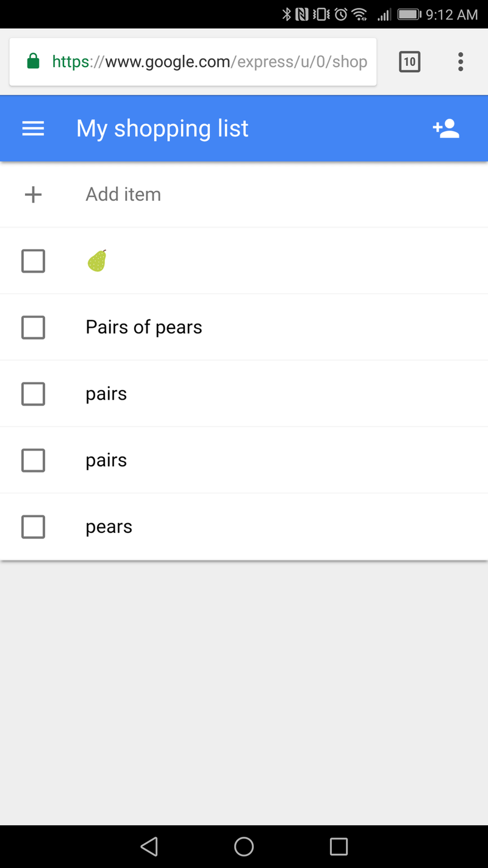This screenshot has height=868, width=488.
Task: Tap the share list add-person icon
Action: tap(446, 129)
